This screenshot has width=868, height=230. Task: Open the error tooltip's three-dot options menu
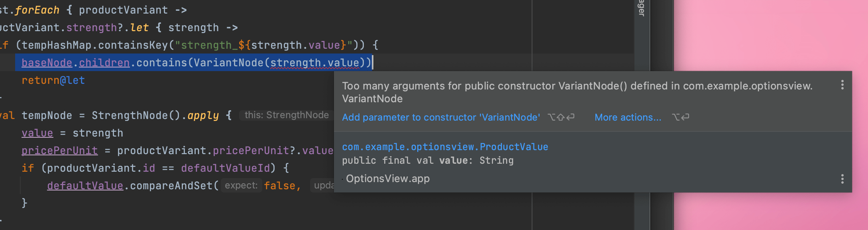842,85
